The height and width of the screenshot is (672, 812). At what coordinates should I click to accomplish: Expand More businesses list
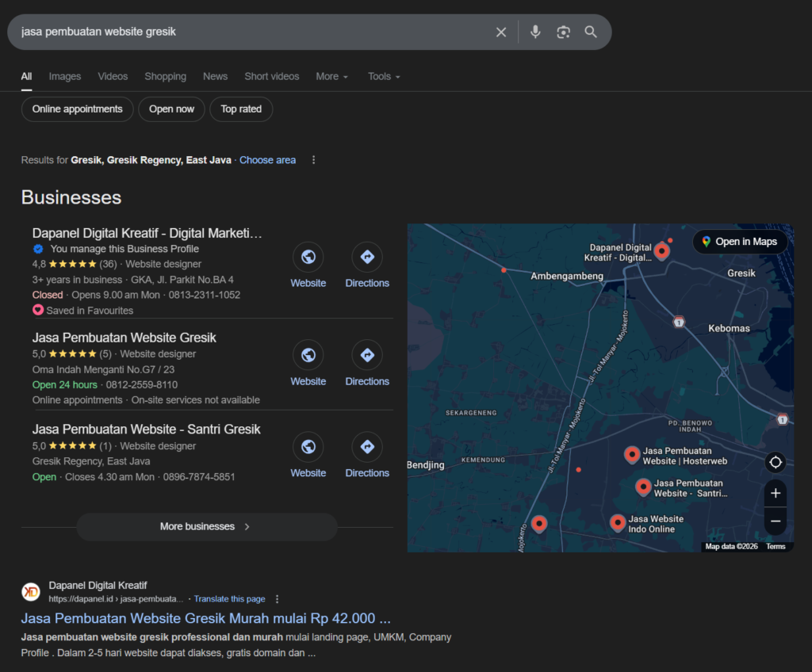(x=207, y=526)
